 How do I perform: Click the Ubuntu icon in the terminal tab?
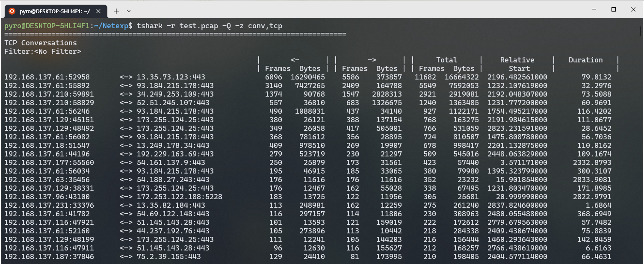pyautogui.click(x=12, y=11)
